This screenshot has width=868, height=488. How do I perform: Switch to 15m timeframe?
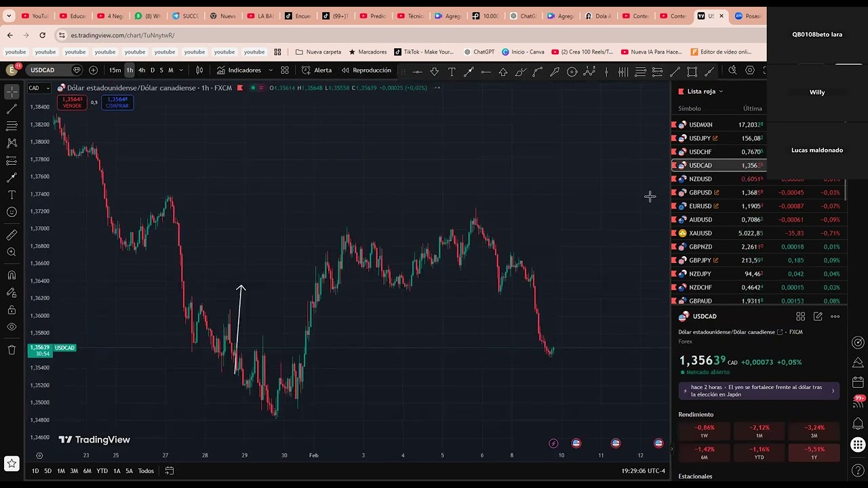click(115, 70)
